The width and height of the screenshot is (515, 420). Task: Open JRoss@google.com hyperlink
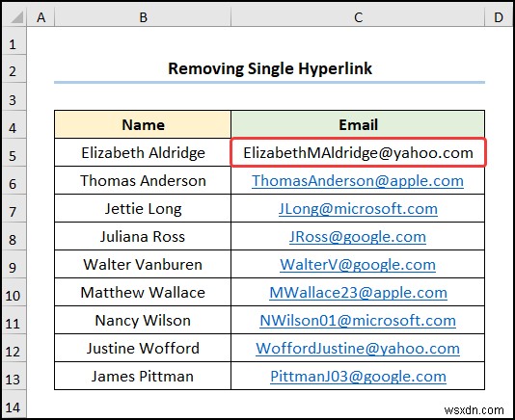[358, 237]
